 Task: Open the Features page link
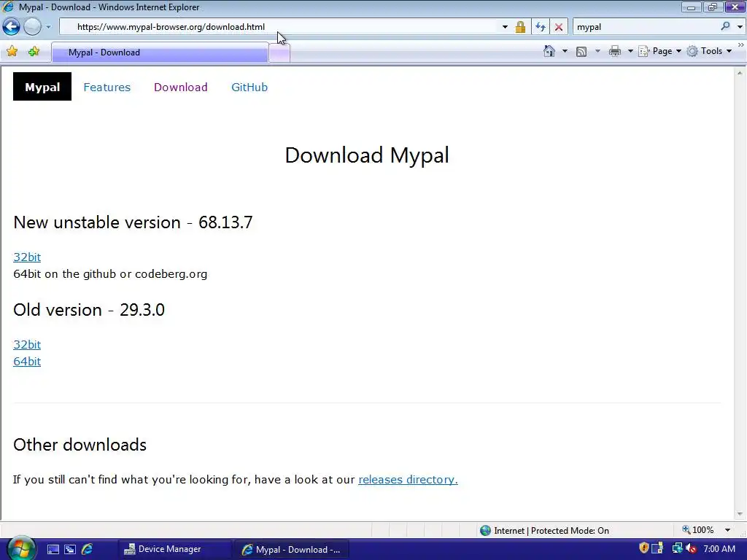[107, 87]
